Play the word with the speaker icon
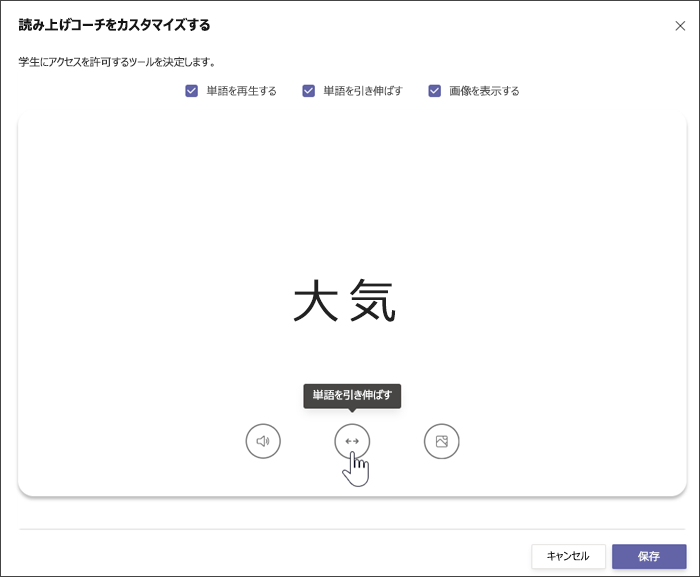 click(263, 441)
